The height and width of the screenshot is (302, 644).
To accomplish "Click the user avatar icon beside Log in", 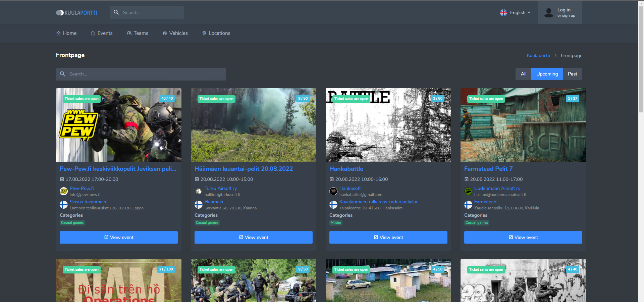I will pos(549,13).
